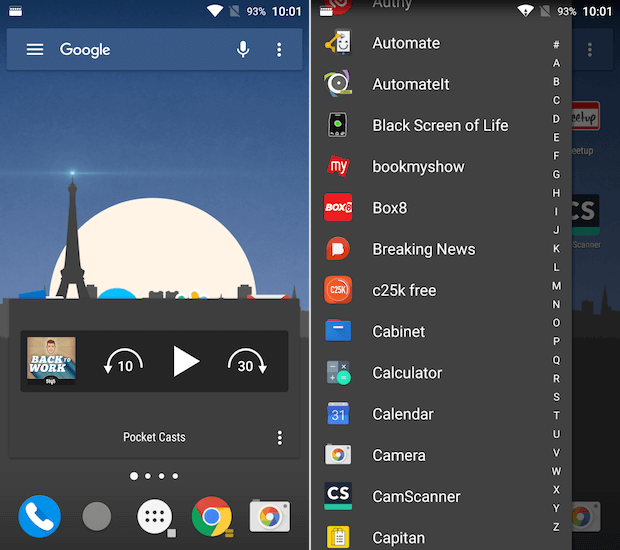Open Pocket Casts folder overflow menu
The height and width of the screenshot is (550, 620).
[280, 438]
